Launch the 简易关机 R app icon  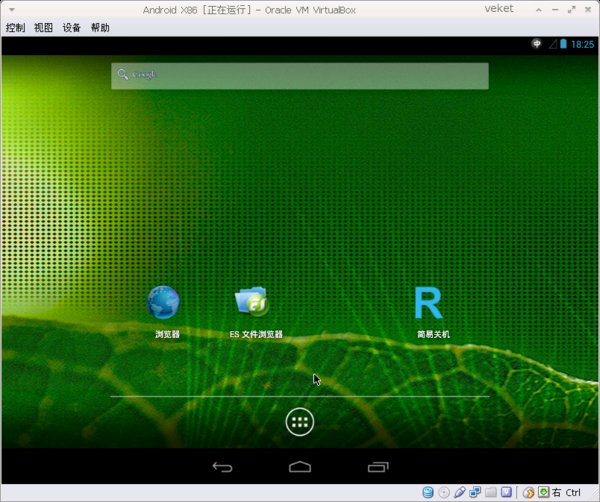(x=429, y=303)
